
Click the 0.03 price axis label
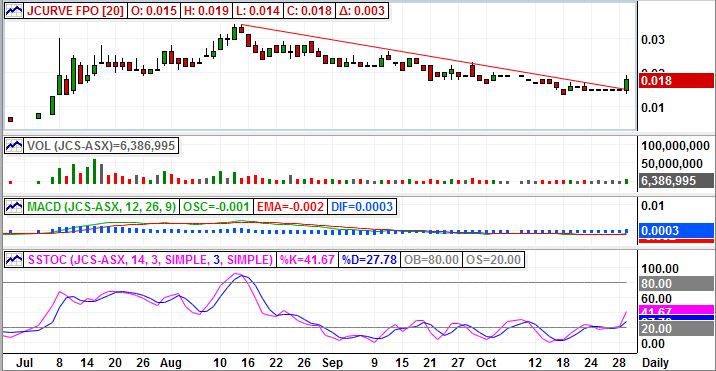point(653,40)
